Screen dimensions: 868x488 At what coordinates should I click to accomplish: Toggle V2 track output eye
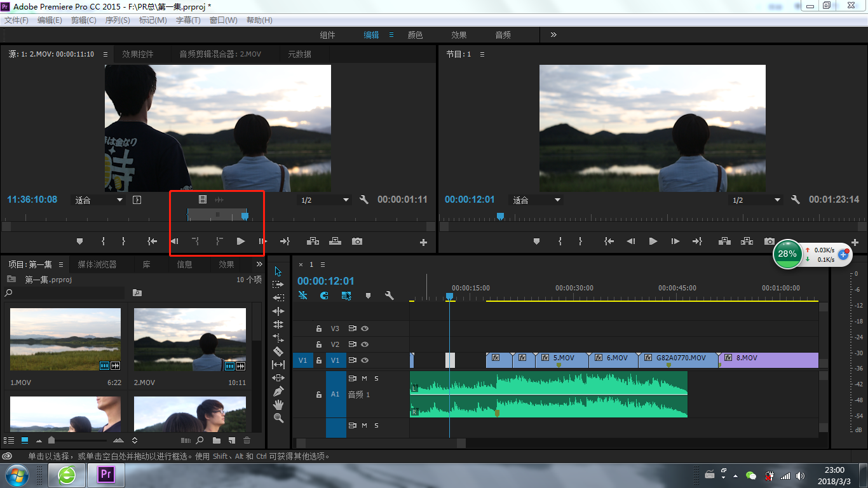coord(365,344)
